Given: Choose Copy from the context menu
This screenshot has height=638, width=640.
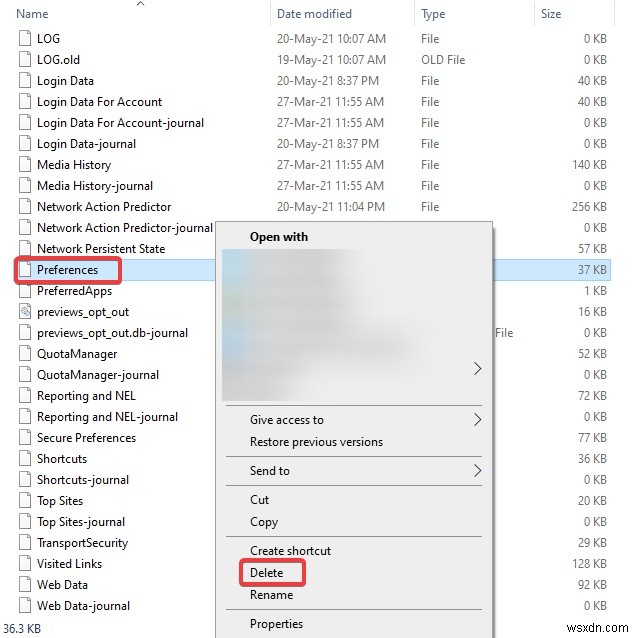Looking at the screenshot, I should (x=264, y=522).
